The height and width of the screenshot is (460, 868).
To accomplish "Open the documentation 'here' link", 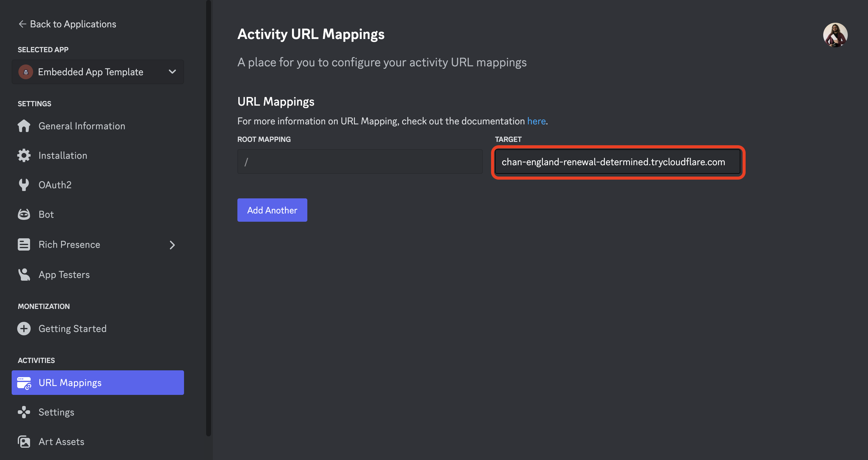I will click(536, 121).
